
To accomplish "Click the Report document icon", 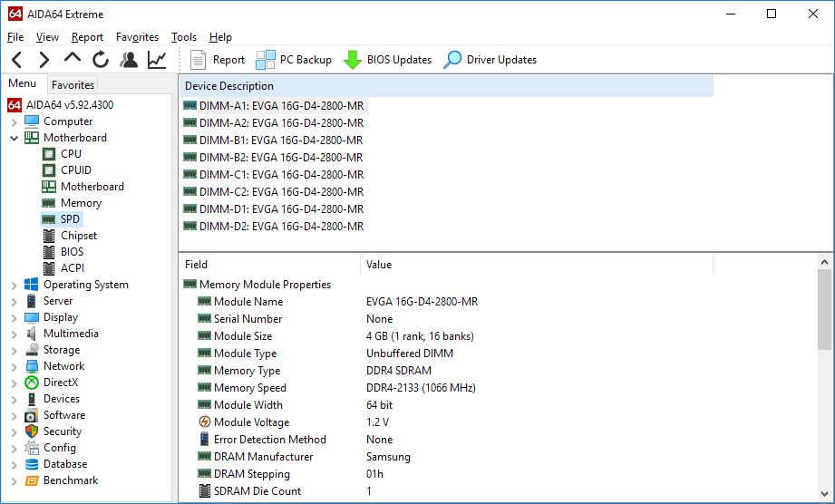I will click(199, 60).
